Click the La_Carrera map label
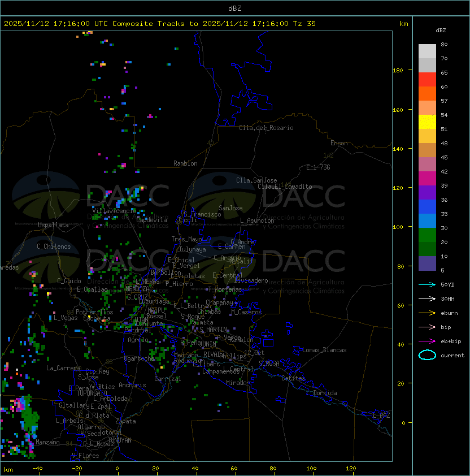The width and height of the screenshot is (470, 476). (63, 368)
